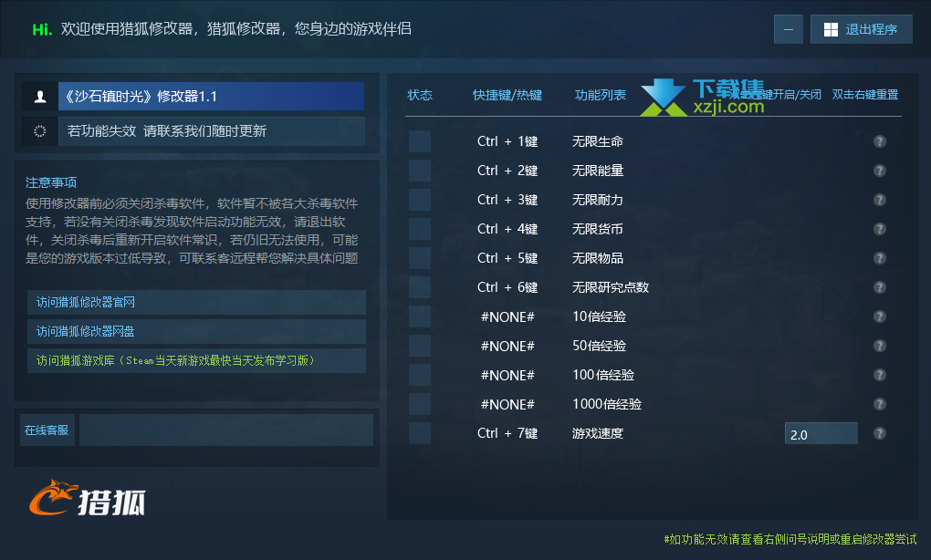The width and height of the screenshot is (931, 560).
Task: Click help icon for 无限物品
Action: (879, 257)
